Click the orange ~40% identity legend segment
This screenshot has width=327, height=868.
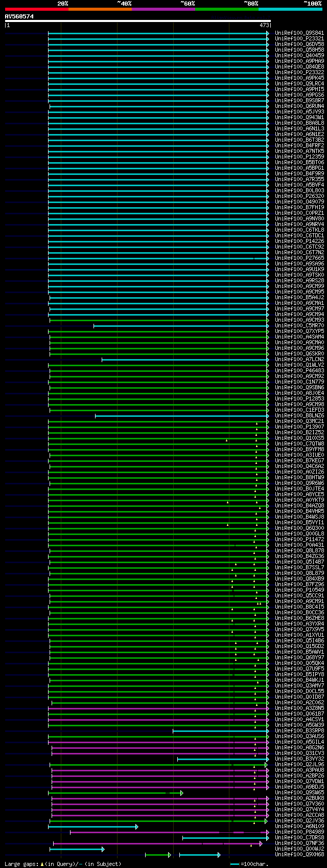click(100, 9)
